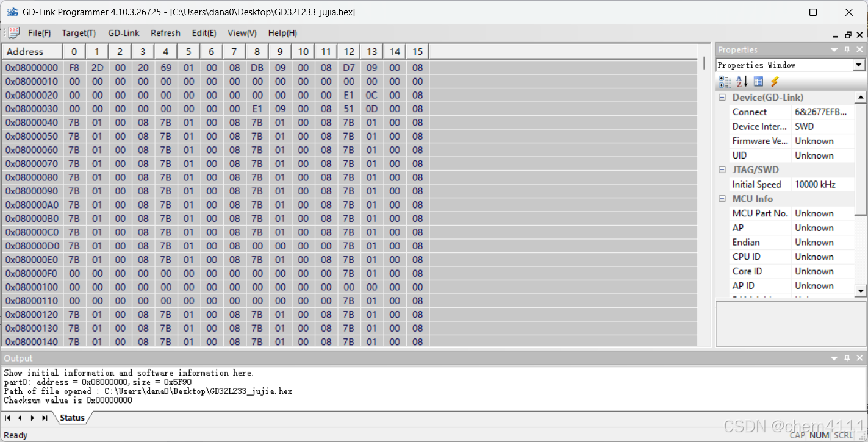Switch to the Status tab

tap(71, 418)
